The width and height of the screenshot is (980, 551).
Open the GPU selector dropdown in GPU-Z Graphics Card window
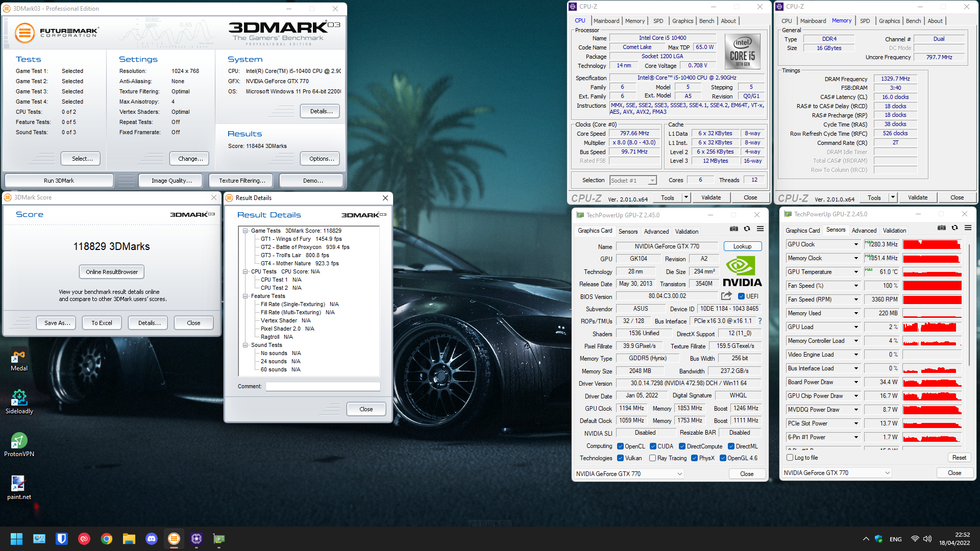[629, 474]
